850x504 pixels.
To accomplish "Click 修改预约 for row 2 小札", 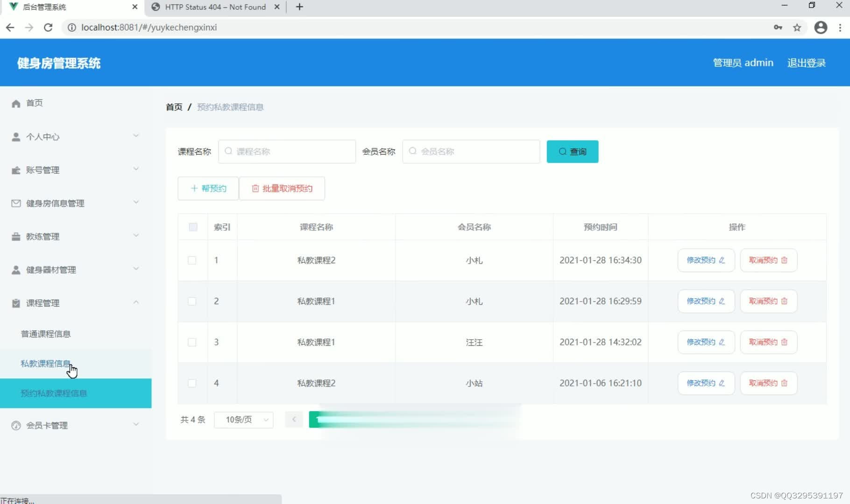I will pos(706,301).
